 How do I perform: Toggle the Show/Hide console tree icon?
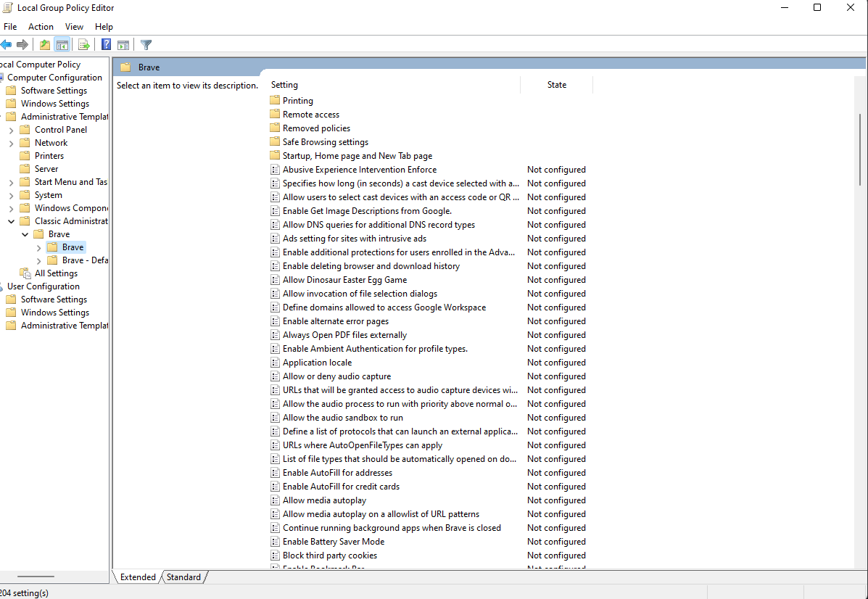(62, 45)
